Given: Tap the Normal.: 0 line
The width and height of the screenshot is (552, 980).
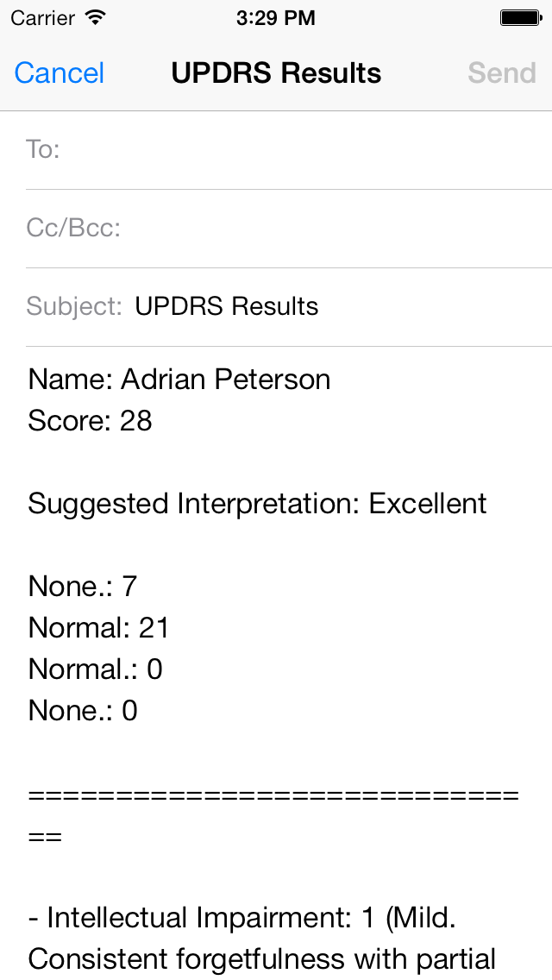Looking at the screenshot, I should 95,669.
